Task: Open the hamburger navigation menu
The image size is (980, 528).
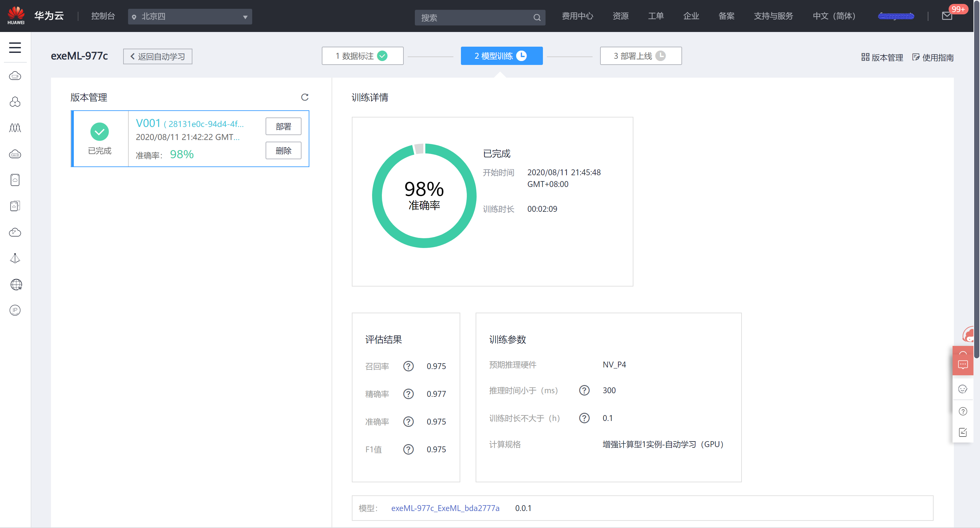Action: click(15, 48)
